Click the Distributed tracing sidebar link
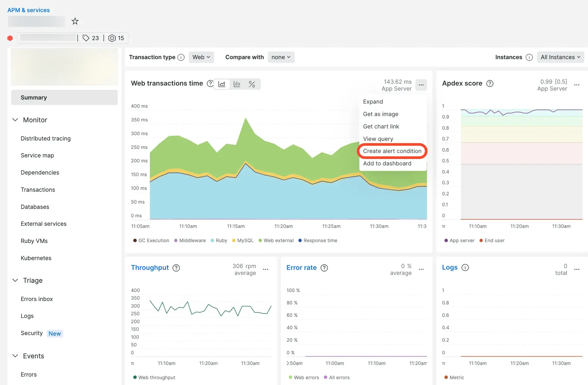Screen dimensions: 588x385 click(x=46, y=138)
